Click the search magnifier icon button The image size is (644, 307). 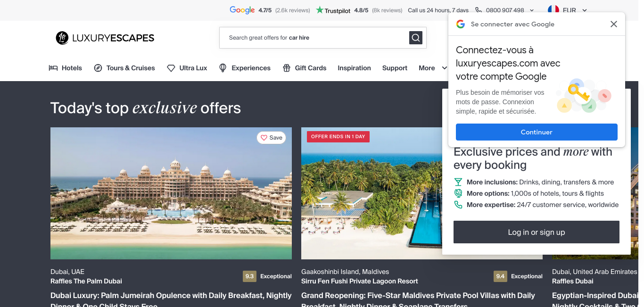coord(415,38)
